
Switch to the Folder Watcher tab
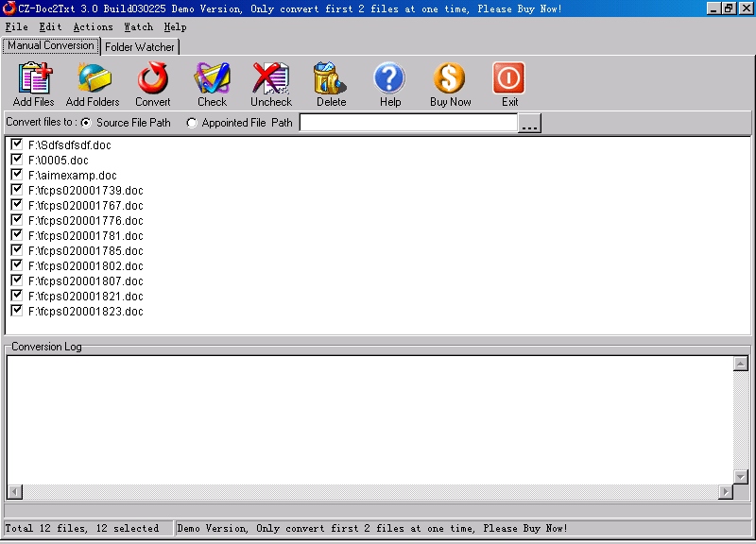[x=140, y=46]
